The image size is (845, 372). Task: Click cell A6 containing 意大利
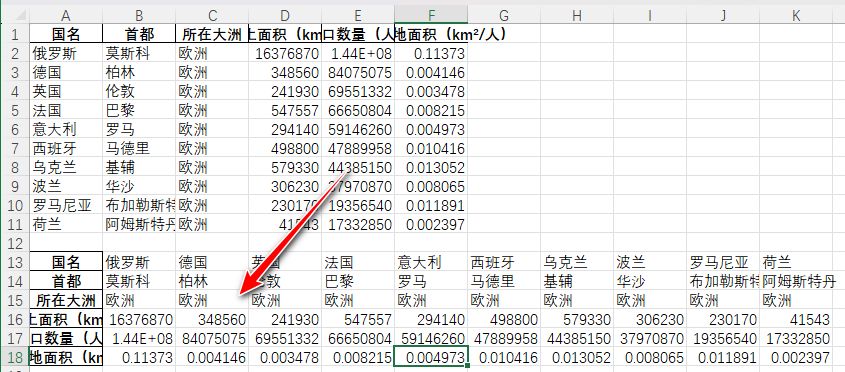coord(66,129)
